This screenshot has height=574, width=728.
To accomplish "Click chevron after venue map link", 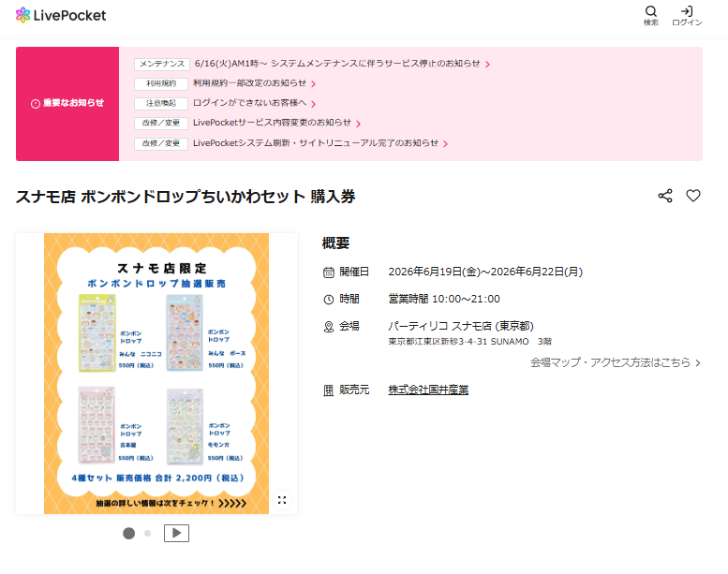I will pos(698,363).
